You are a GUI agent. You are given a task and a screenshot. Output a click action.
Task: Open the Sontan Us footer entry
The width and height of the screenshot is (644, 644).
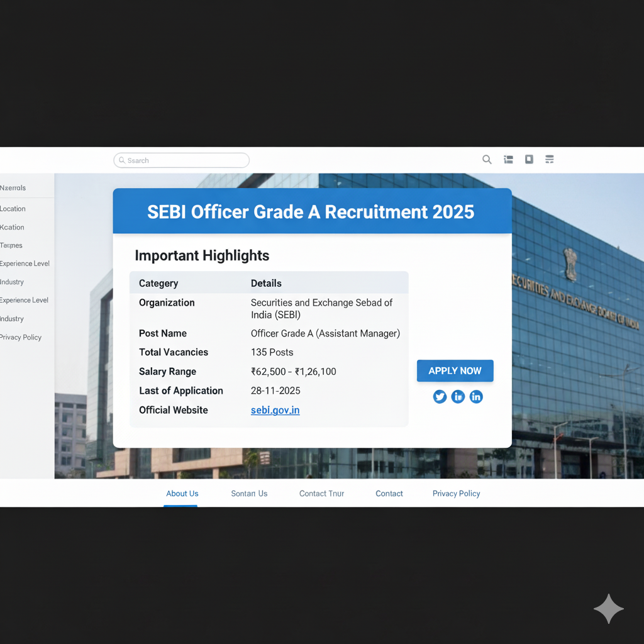(249, 494)
